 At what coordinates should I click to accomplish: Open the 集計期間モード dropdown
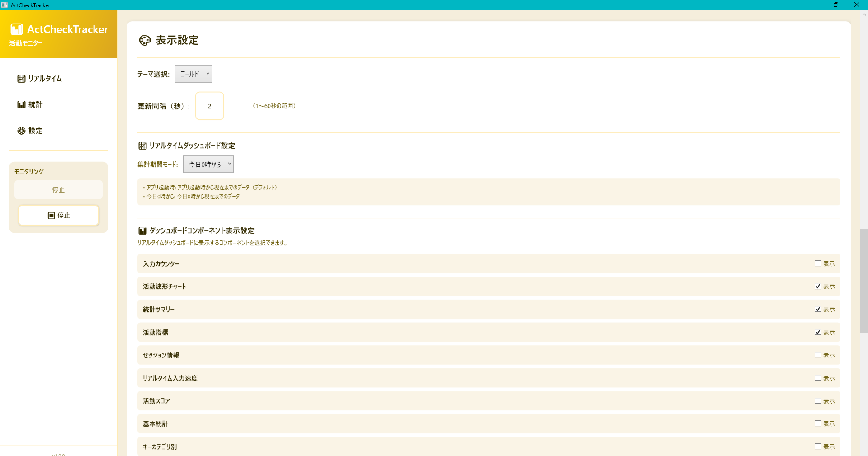point(208,164)
